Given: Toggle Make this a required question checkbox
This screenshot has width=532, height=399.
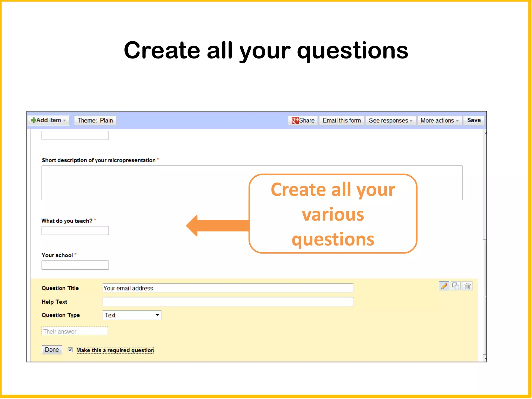Looking at the screenshot, I should (70, 350).
